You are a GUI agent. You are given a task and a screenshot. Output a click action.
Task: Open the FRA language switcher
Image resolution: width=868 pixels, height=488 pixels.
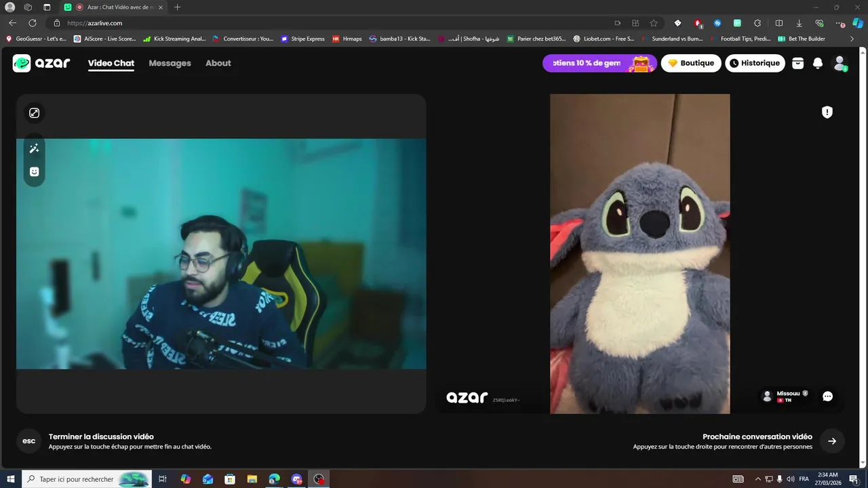[804, 479]
